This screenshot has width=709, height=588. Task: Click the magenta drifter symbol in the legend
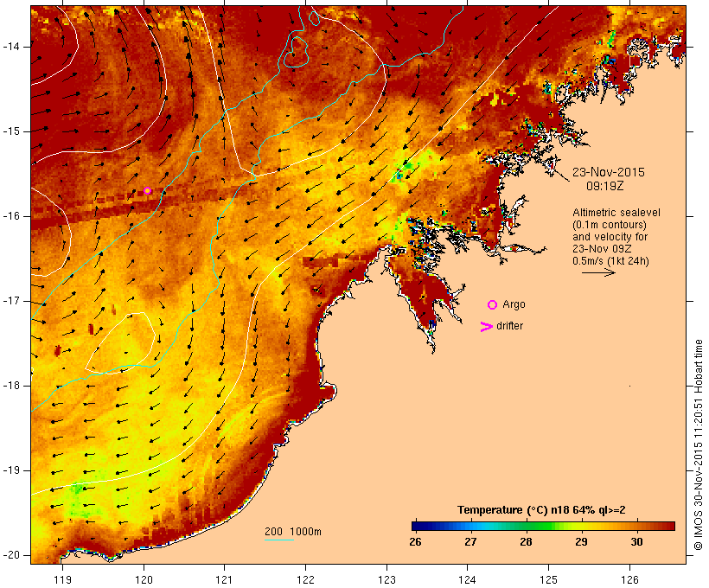click(x=486, y=327)
